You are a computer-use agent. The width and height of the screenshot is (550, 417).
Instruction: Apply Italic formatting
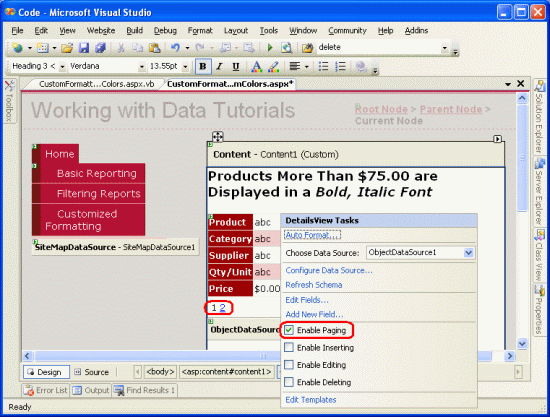220,66
